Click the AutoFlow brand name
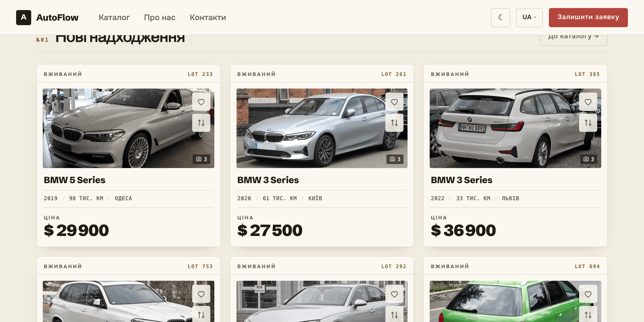The image size is (644, 322). click(x=57, y=18)
